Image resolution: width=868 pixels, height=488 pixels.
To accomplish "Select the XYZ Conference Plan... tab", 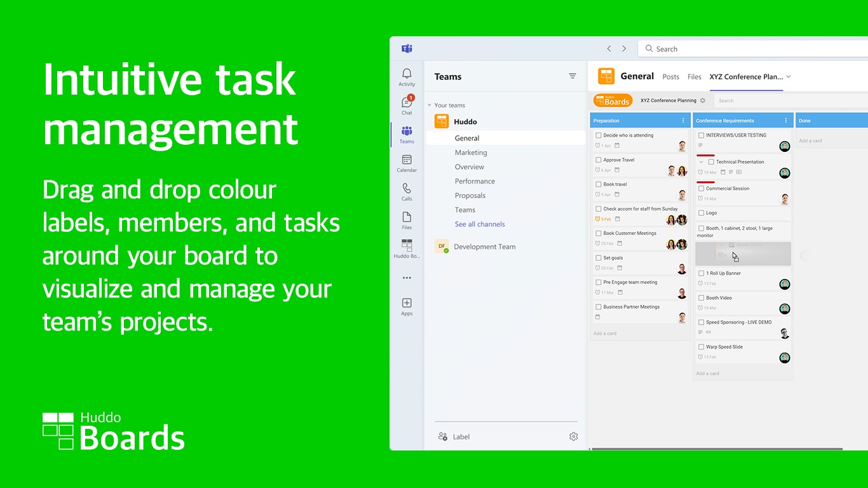I will coord(746,76).
